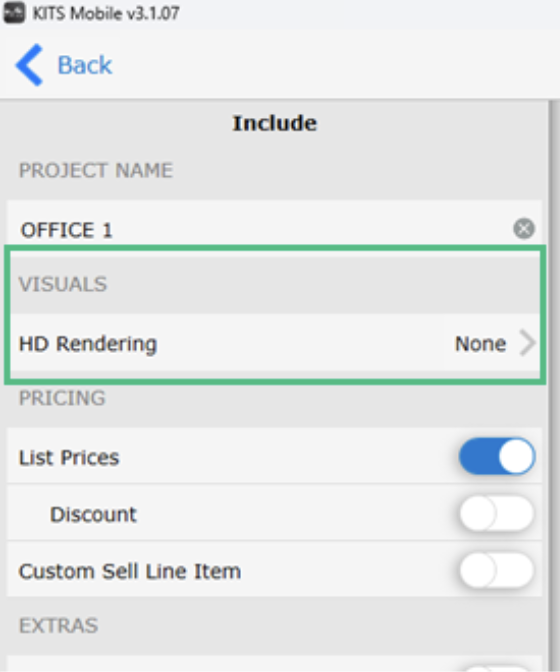Clear the OFFICE 1 project name with the x icon

[x=524, y=228]
